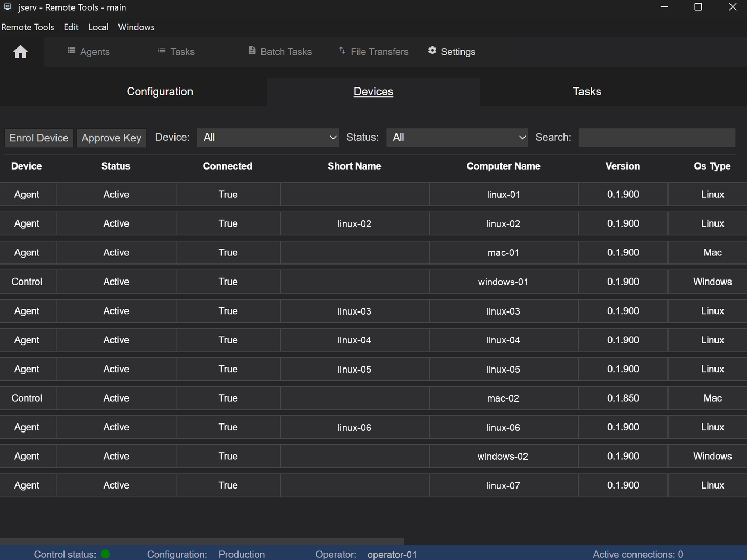This screenshot has width=747, height=560.
Task: Select the linux-03 short name cell
Action: (354, 311)
